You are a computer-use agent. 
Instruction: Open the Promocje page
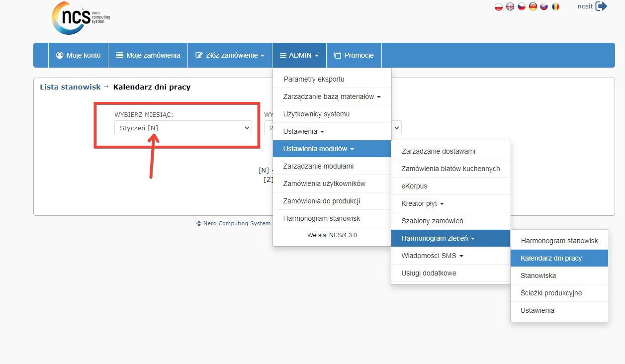pyautogui.click(x=354, y=55)
